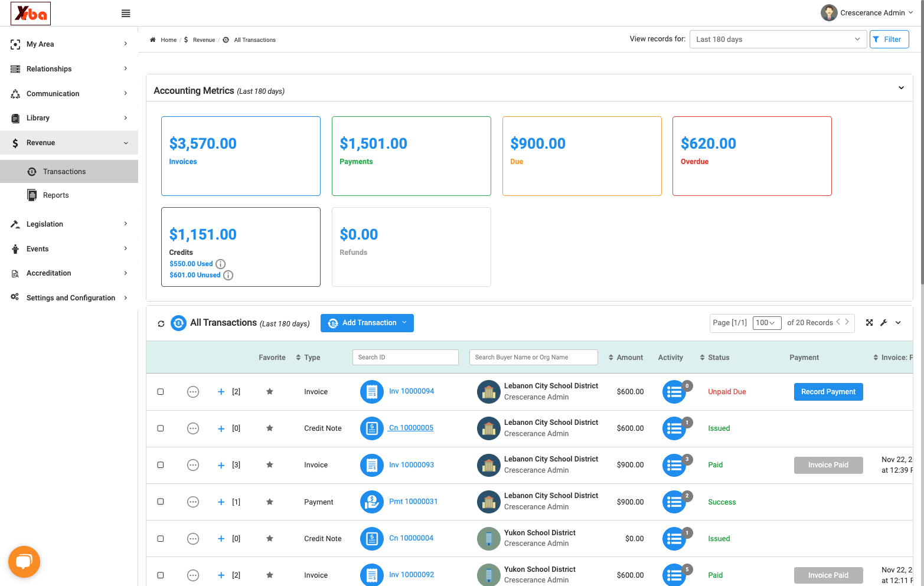
Task: Expand the My Area sidebar menu
Action: pyautogui.click(x=69, y=44)
